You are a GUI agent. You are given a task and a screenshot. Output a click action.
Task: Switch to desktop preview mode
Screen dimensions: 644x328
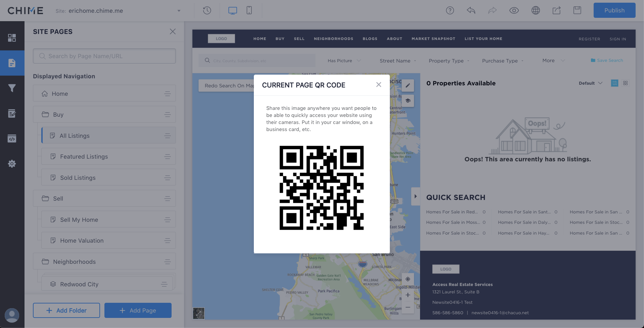click(233, 10)
